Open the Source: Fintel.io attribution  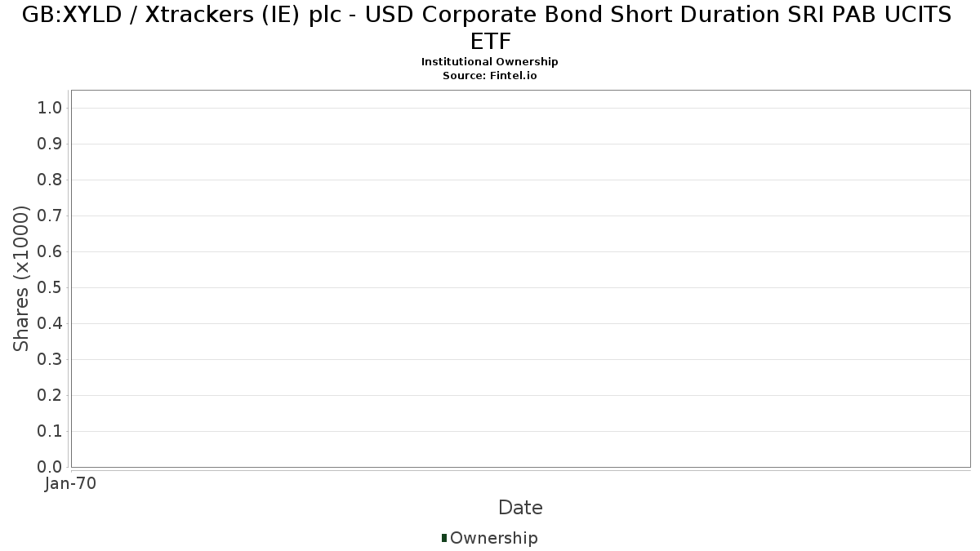click(489, 75)
